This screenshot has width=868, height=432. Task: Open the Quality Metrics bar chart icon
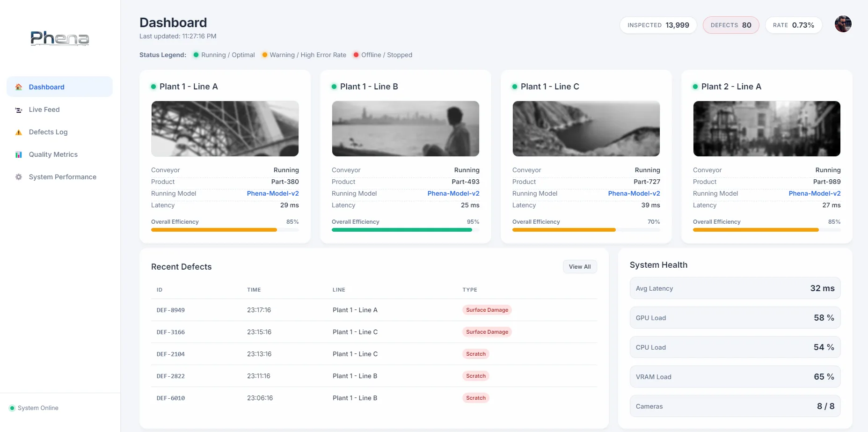coord(18,154)
